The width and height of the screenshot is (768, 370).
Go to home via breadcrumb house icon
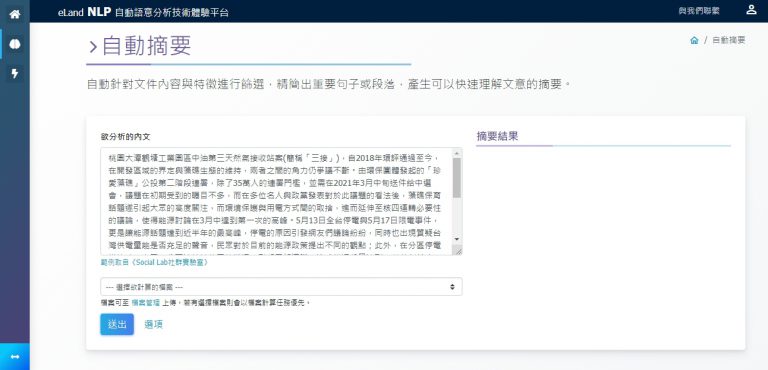point(694,41)
